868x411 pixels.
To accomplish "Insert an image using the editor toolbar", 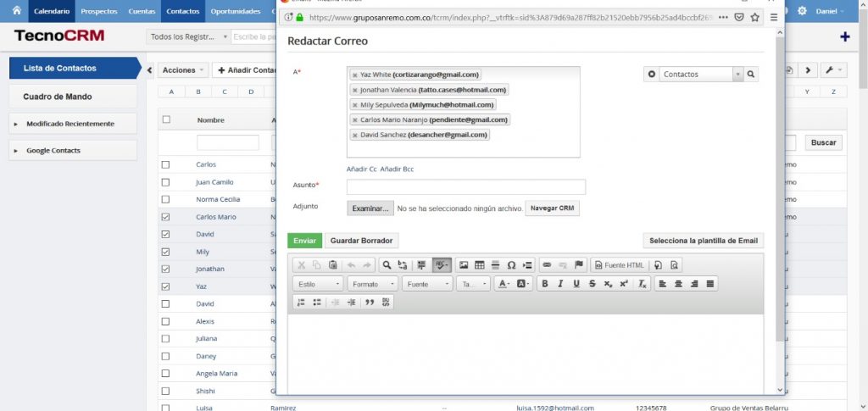I will [x=464, y=265].
